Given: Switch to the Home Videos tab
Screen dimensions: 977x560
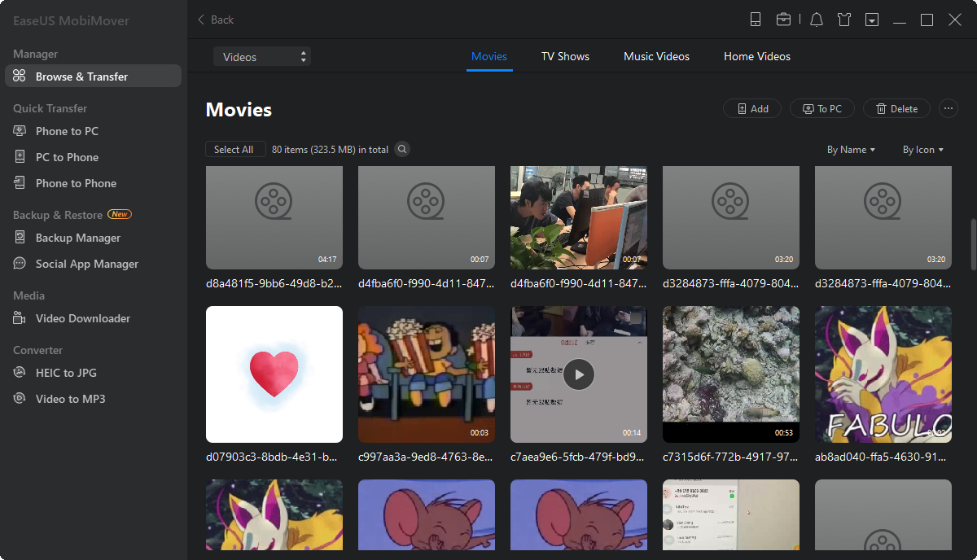Looking at the screenshot, I should pyautogui.click(x=756, y=57).
